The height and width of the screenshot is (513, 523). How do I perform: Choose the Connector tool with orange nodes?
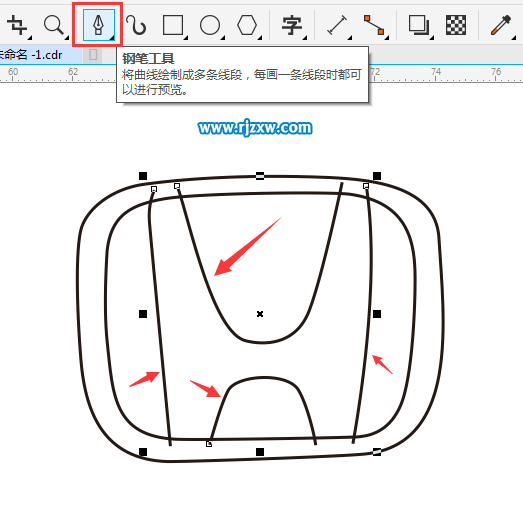[374, 25]
